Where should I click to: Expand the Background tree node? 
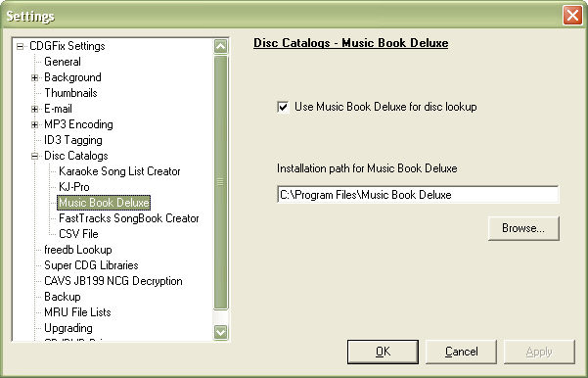35,77
